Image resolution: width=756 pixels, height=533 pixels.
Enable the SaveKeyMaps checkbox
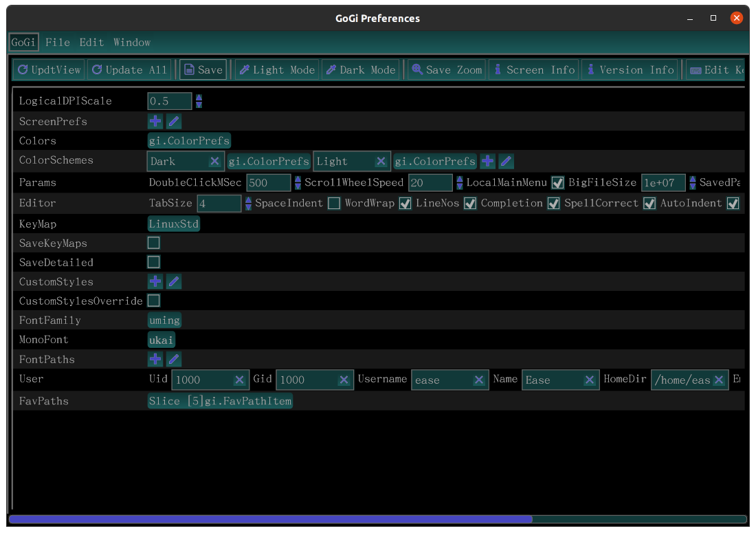154,243
